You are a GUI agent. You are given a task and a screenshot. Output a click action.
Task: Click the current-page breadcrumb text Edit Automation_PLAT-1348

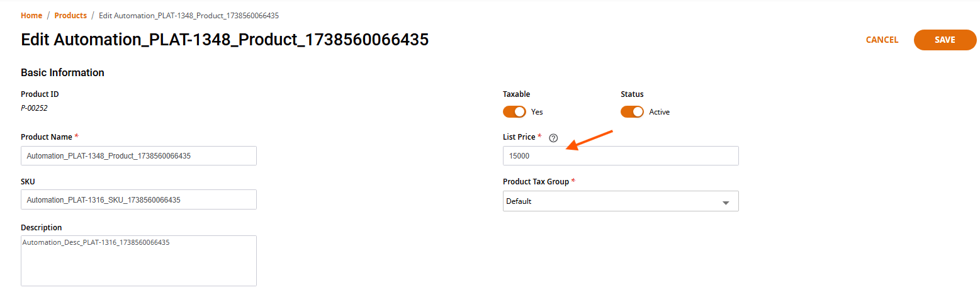189,15
